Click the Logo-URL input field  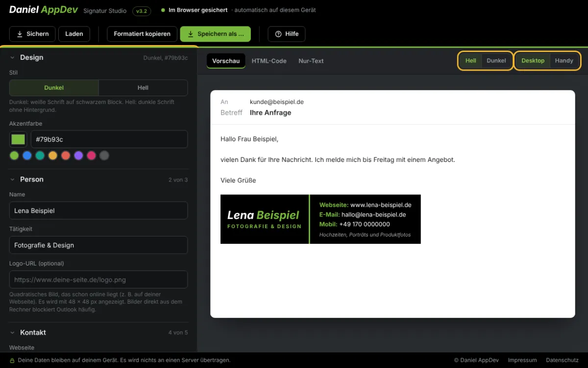tap(98, 280)
